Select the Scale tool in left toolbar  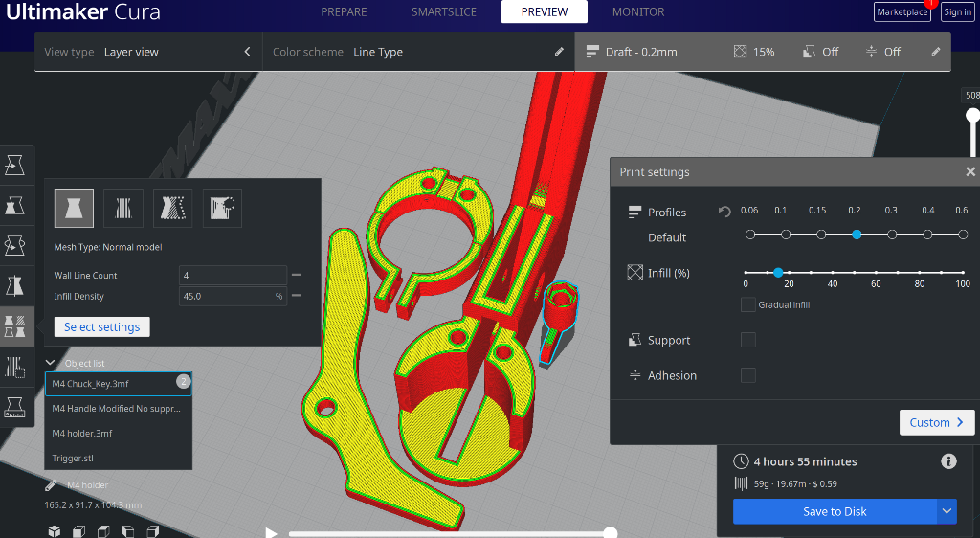[15, 205]
